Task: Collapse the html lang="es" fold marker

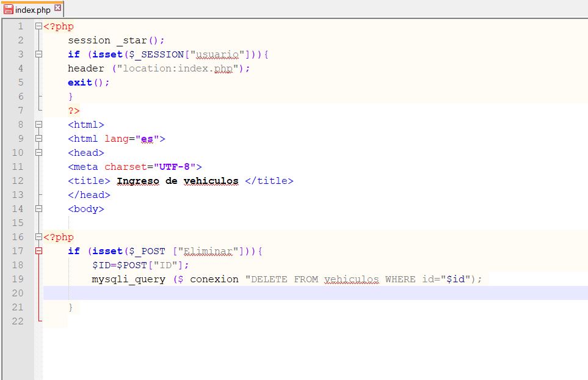Action: click(39, 139)
